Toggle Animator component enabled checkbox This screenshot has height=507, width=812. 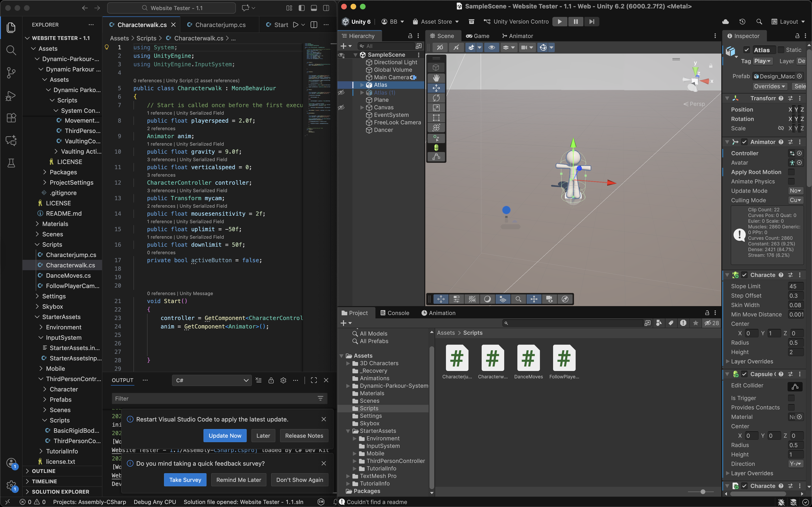click(x=744, y=142)
